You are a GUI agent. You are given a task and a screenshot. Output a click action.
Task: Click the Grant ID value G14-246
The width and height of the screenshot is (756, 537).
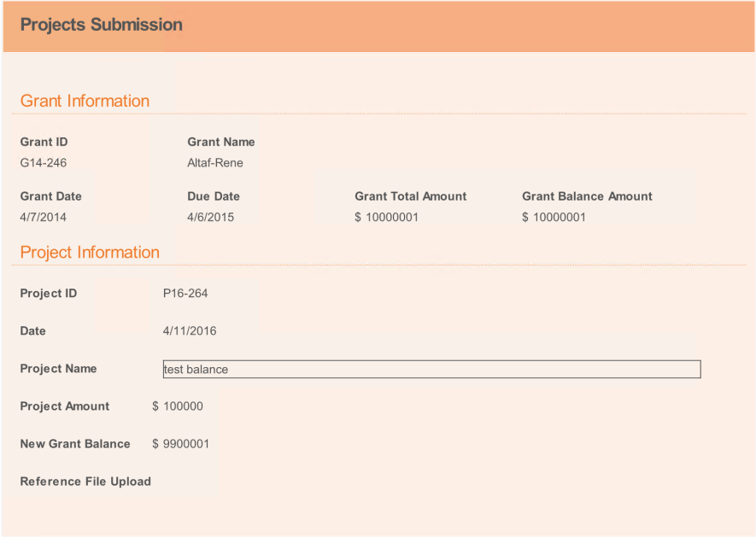click(x=44, y=163)
